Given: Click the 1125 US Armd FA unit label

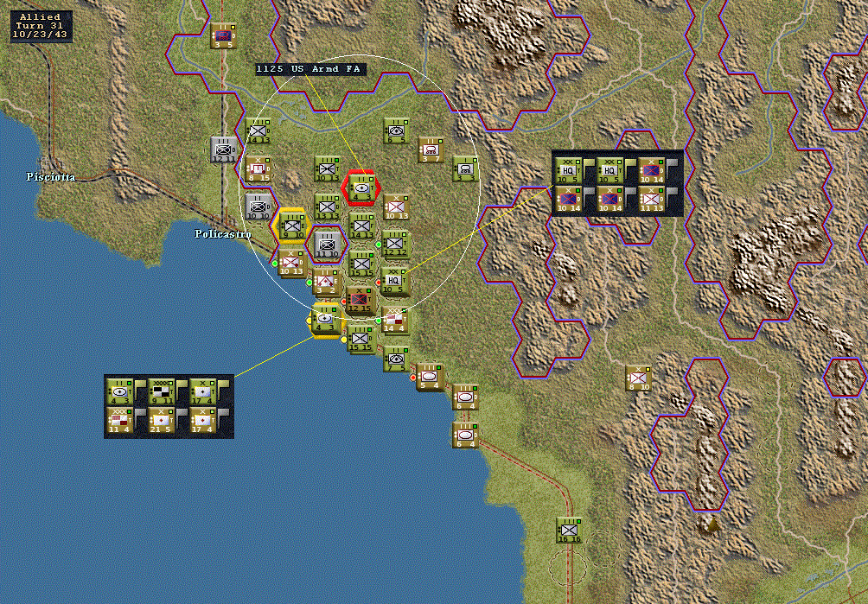Looking at the screenshot, I should (x=309, y=69).
